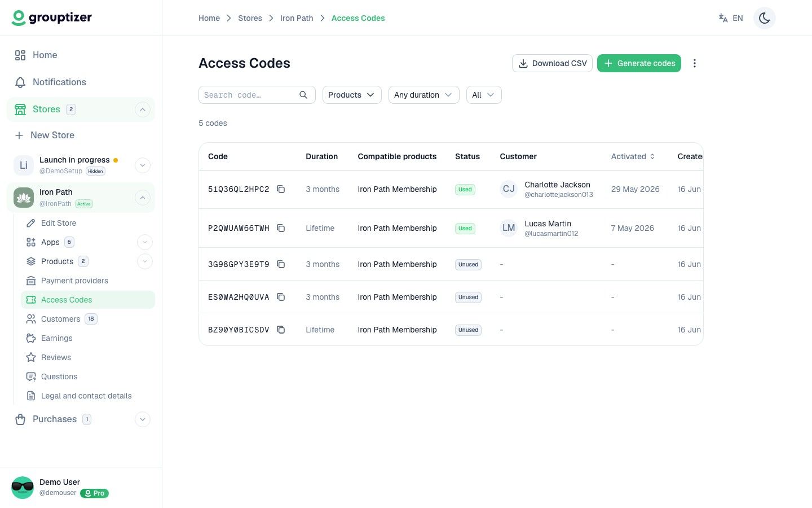812x508 pixels.
Task: Open Earnings page
Action: click(88, 338)
